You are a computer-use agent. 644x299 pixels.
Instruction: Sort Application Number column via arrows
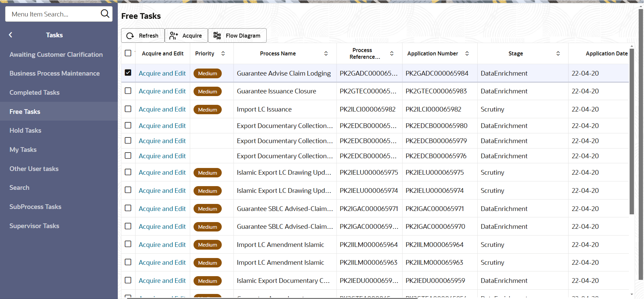click(467, 53)
